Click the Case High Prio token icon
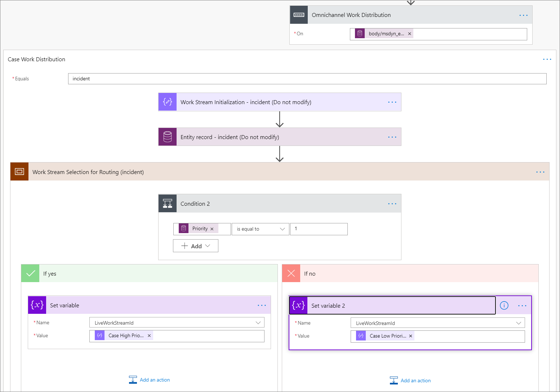 (x=100, y=335)
